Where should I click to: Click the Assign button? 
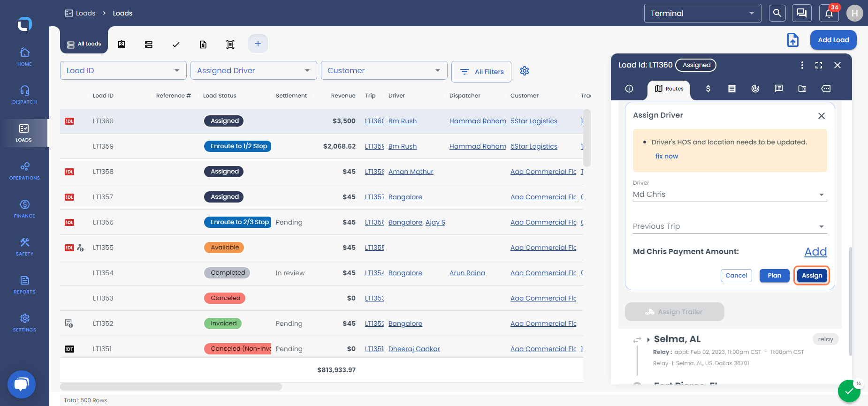click(812, 276)
